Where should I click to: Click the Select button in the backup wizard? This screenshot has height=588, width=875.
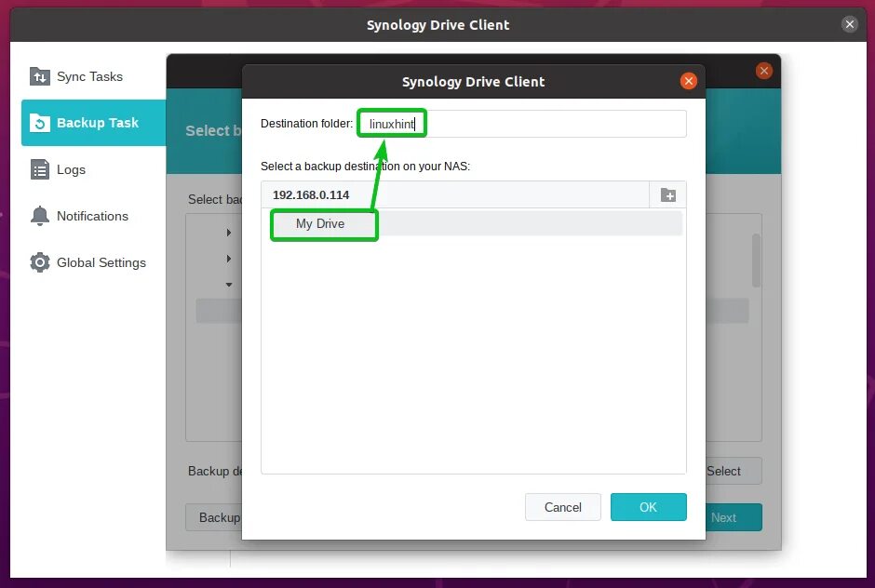point(734,472)
